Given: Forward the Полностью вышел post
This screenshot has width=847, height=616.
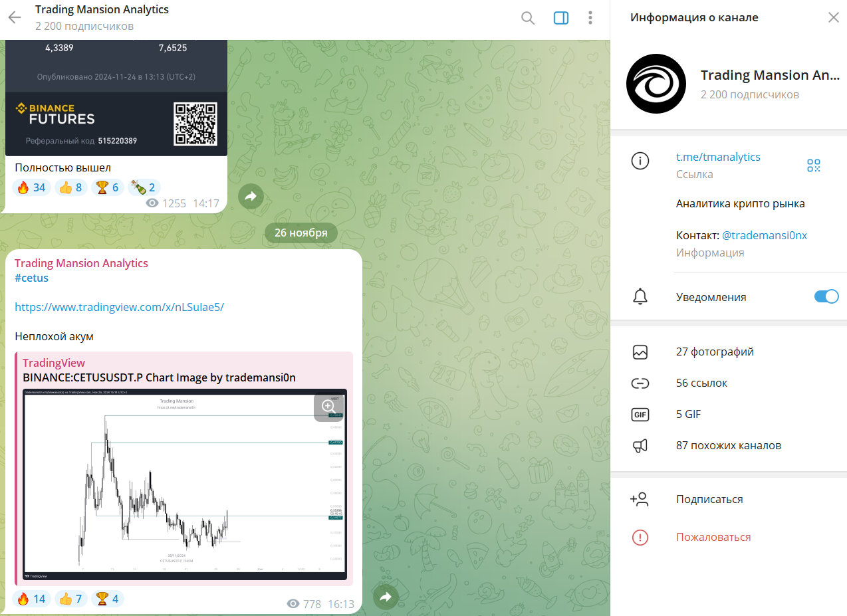Looking at the screenshot, I should coord(251,196).
